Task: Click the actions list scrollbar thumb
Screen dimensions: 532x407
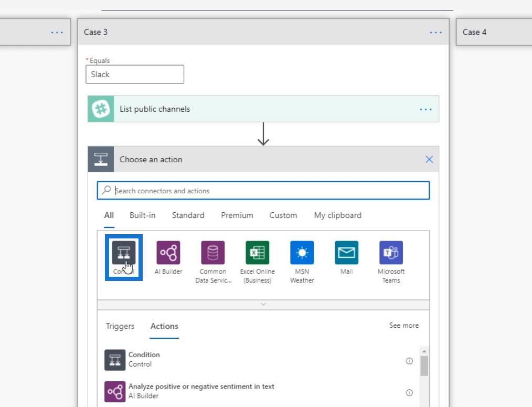Action: pos(424,366)
